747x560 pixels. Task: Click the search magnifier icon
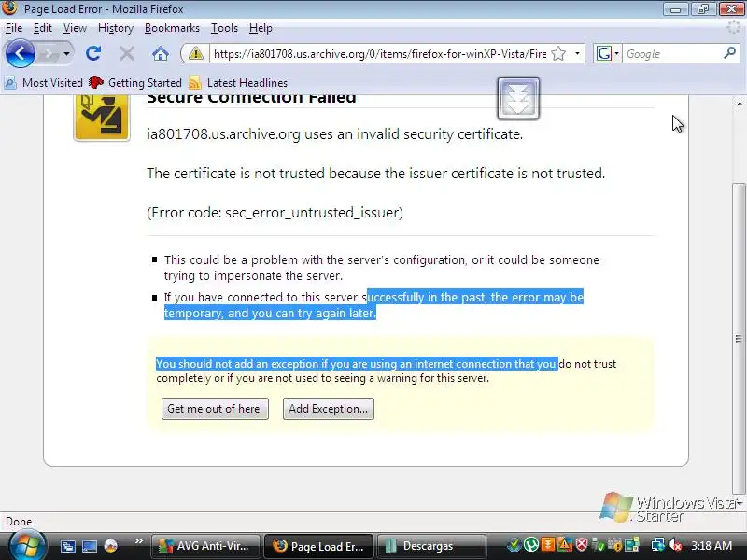(729, 53)
